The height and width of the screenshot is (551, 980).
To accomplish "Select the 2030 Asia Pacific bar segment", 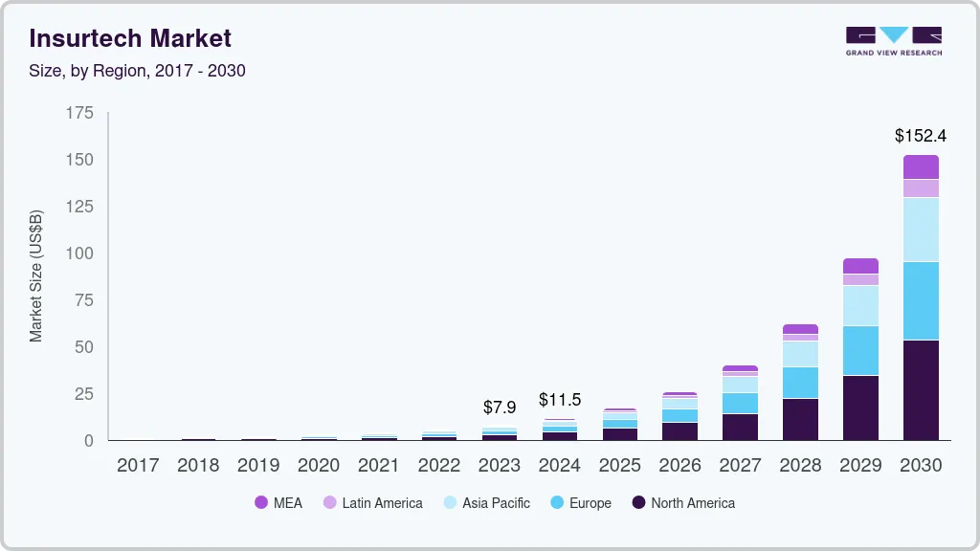I will 921,229.
